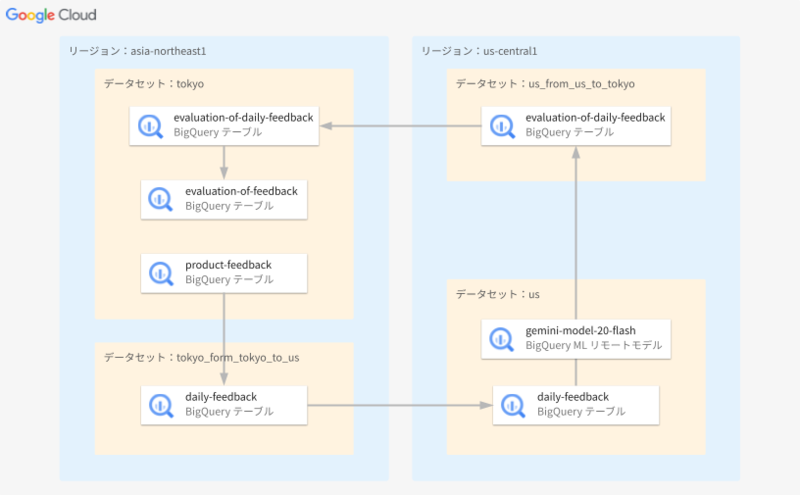Click the データセット：tokyo_form_tokyo_to_us label
Viewport: 800px width, 495px height.
point(202,357)
